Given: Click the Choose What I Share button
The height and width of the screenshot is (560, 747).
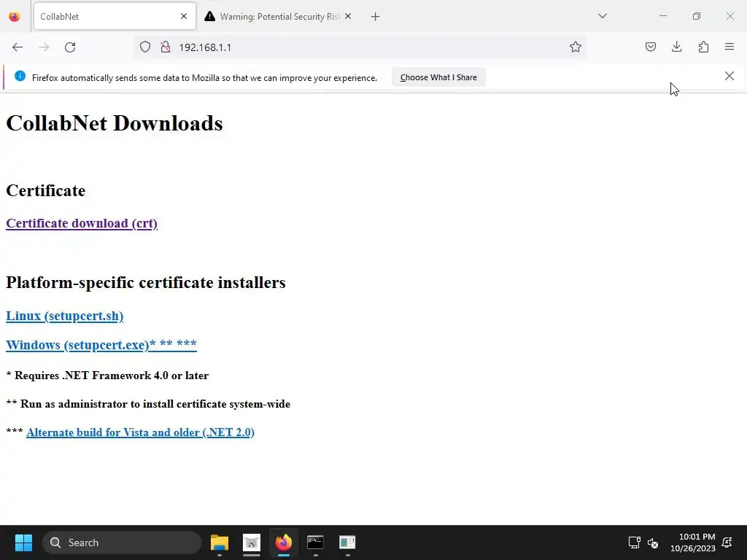Looking at the screenshot, I should coord(438,77).
